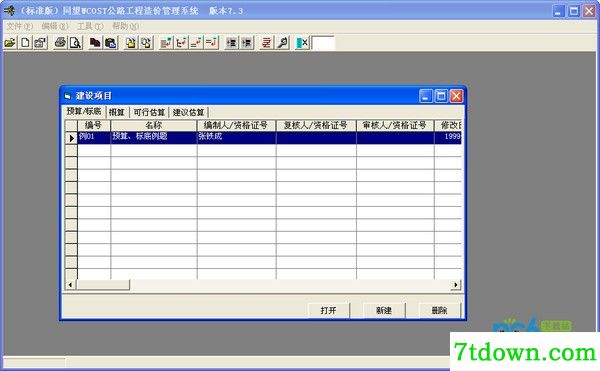Click the teal bar with X toolbar icon
This screenshot has height=371, width=600.
(x=302, y=42)
